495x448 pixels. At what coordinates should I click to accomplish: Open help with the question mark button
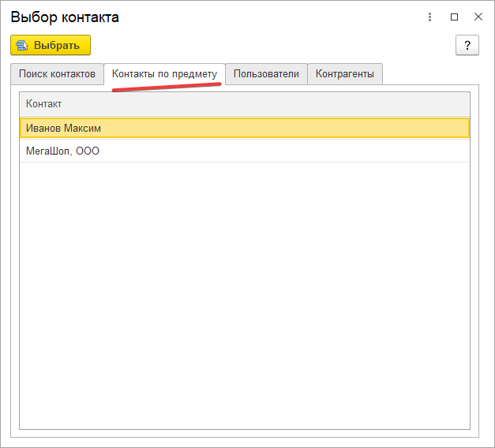point(467,45)
